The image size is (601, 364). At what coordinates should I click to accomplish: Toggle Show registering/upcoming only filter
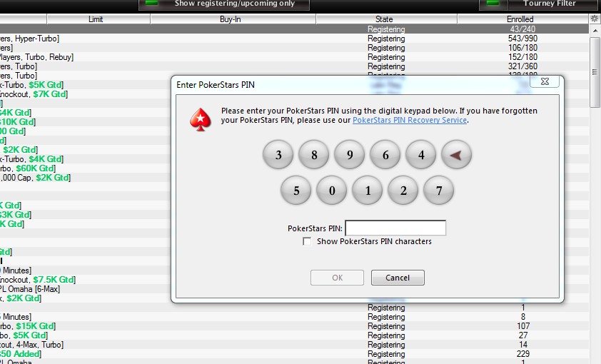click(x=224, y=4)
